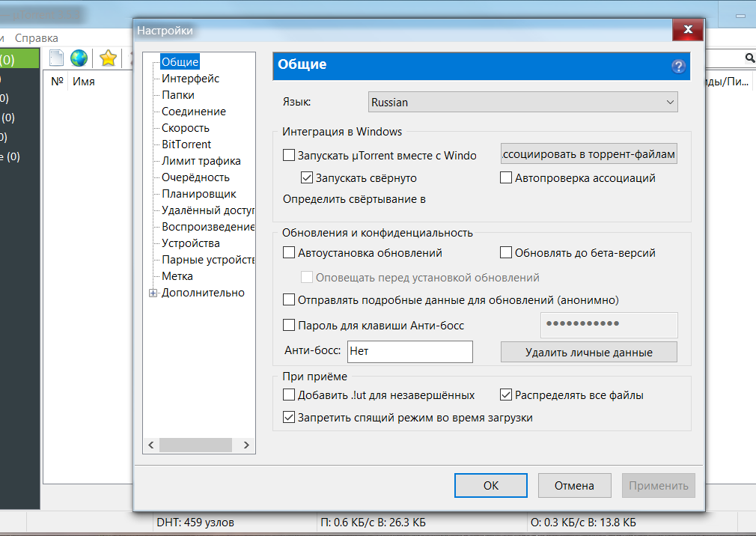Open 'BitTorrent' settings section
The width and height of the screenshot is (756, 536).
[x=186, y=144]
